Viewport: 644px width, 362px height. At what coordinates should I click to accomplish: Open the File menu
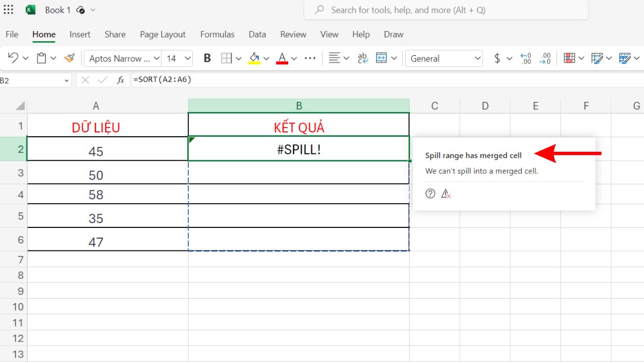12,34
